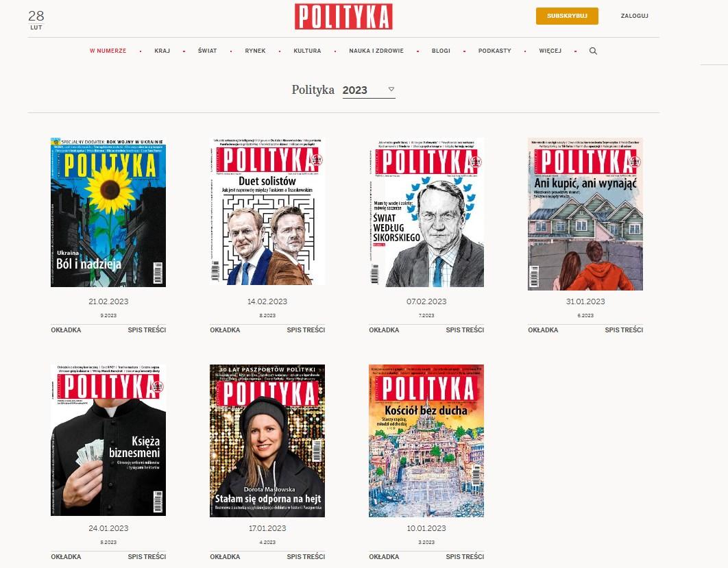The image size is (728, 568).
Task: Select the 2023 year combo box
Action: point(369,90)
